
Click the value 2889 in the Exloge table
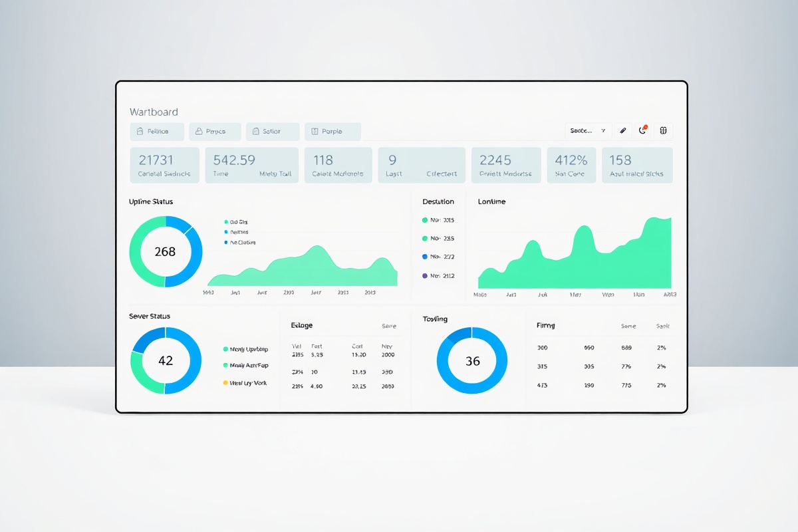(388, 386)
